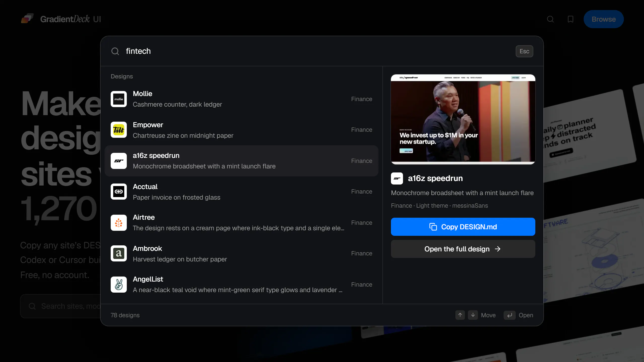Image resolution: width=644 pixels, height=362 pixels.
Task: Click the arrow on Open the full design
Action: point(498,249)
